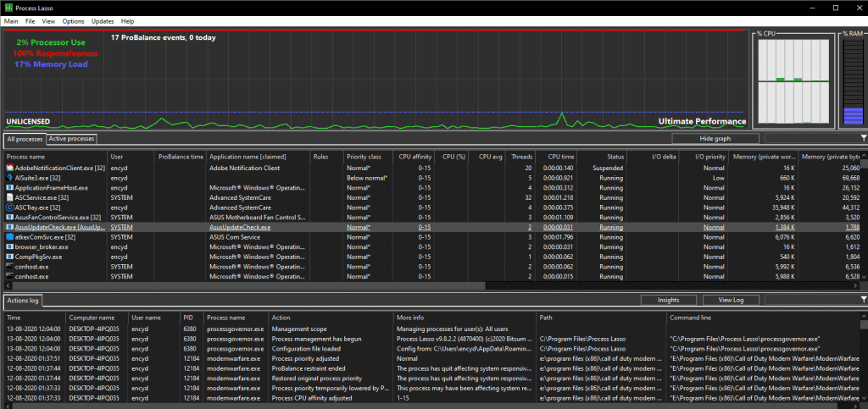Sort processes by Threads column
Image resolution: width=868 pixels, height=409 pixels.
point(521,157)
